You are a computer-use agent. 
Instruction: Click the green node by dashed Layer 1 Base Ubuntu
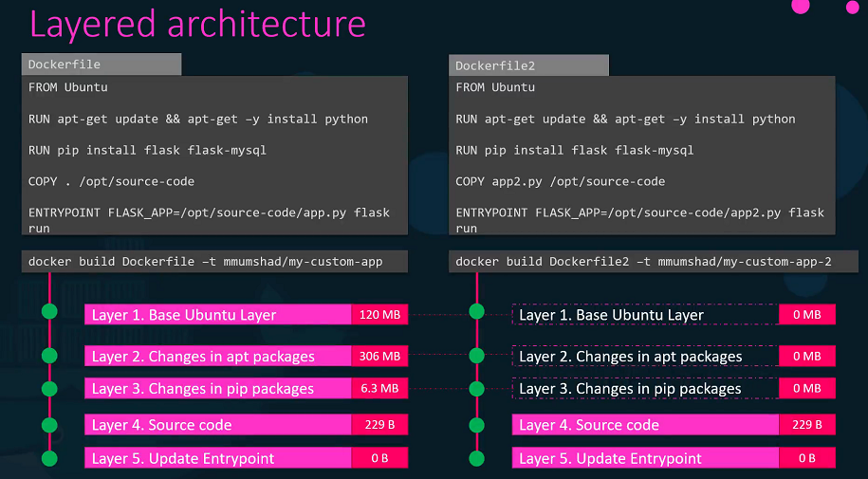[476, 311]
